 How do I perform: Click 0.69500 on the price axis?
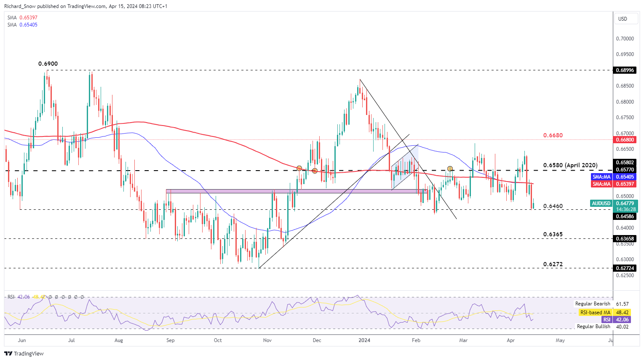click(625, 54)
